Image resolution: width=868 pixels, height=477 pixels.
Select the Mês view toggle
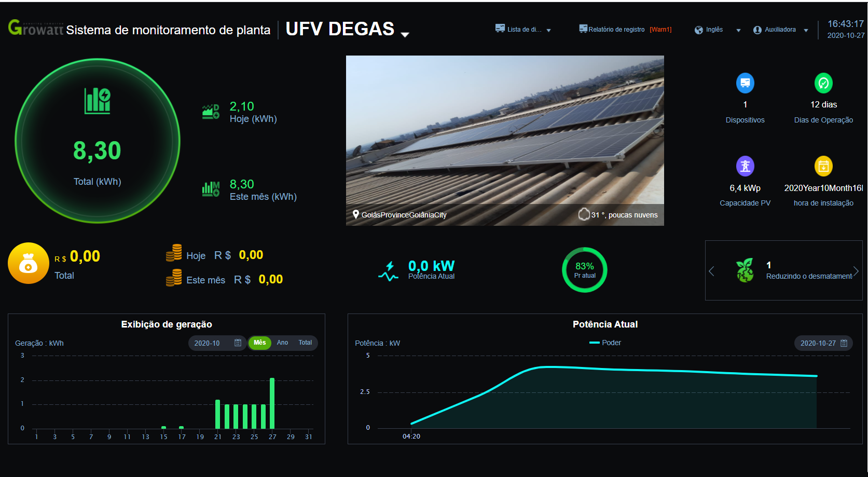tap(259, 343)
